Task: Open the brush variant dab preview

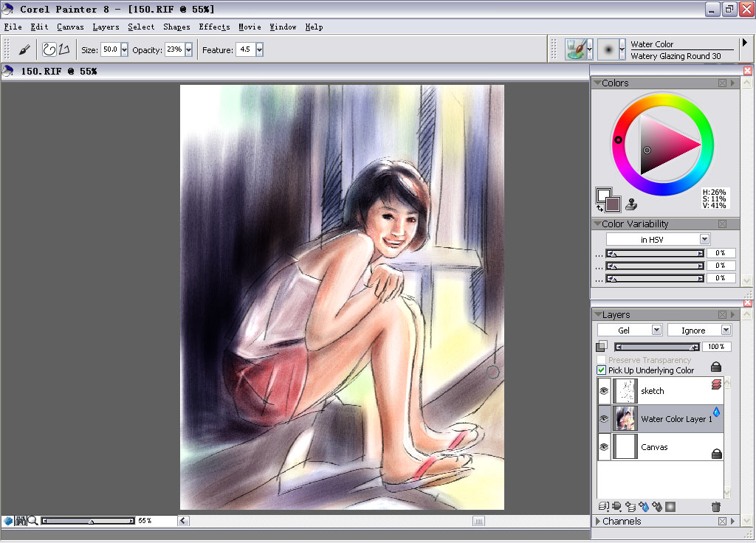Action: tap(608, 49)
